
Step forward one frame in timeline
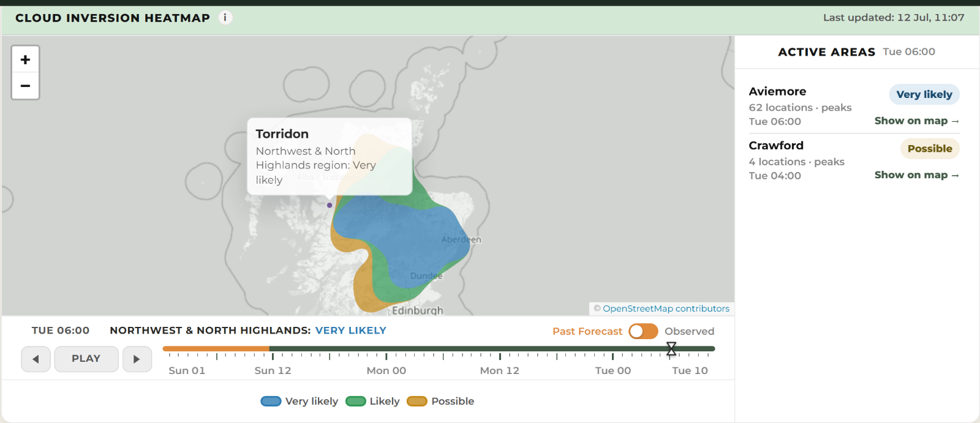137,359
